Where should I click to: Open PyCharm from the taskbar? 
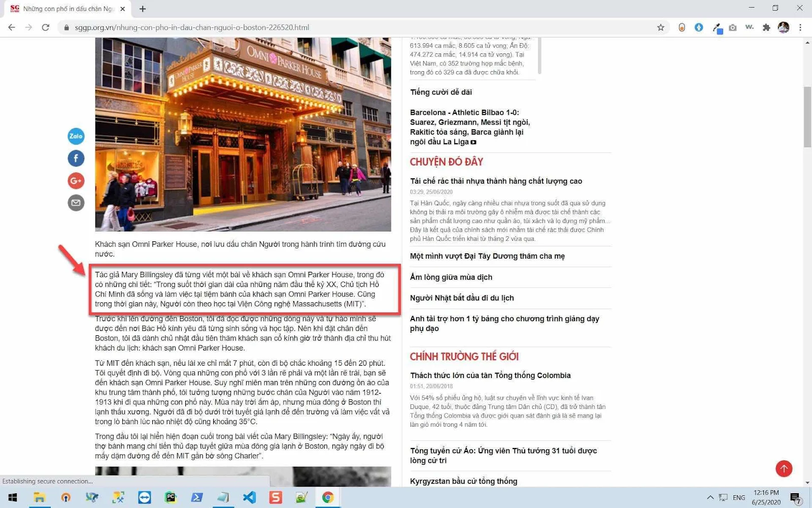[171, 497]
